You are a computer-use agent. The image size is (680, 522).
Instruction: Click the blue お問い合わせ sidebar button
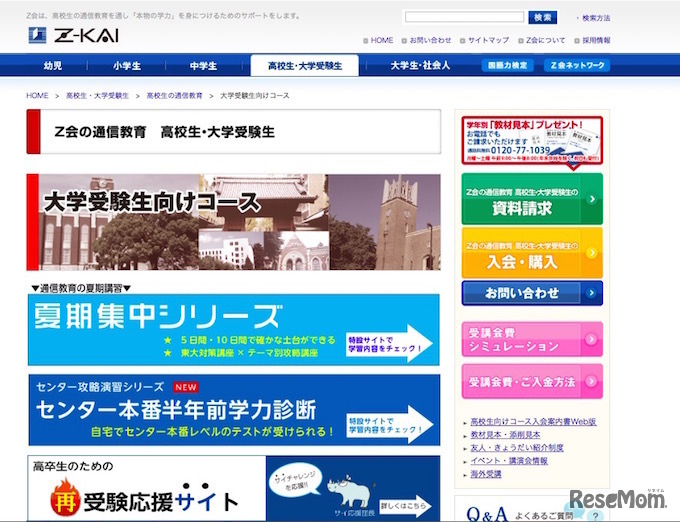point(532,293)
